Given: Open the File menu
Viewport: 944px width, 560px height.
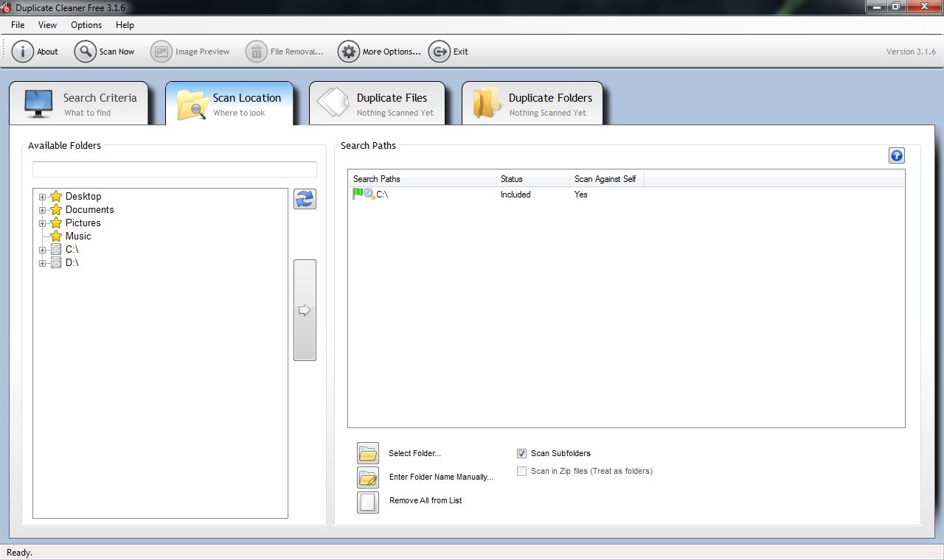Looking at the screenshot, I should tap(18, 25).
